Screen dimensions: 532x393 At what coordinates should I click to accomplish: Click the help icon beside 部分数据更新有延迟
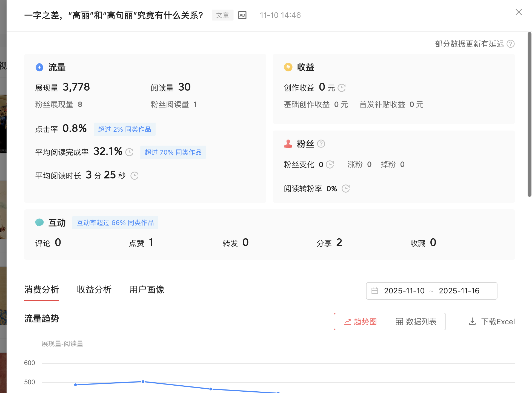point(511,44)
